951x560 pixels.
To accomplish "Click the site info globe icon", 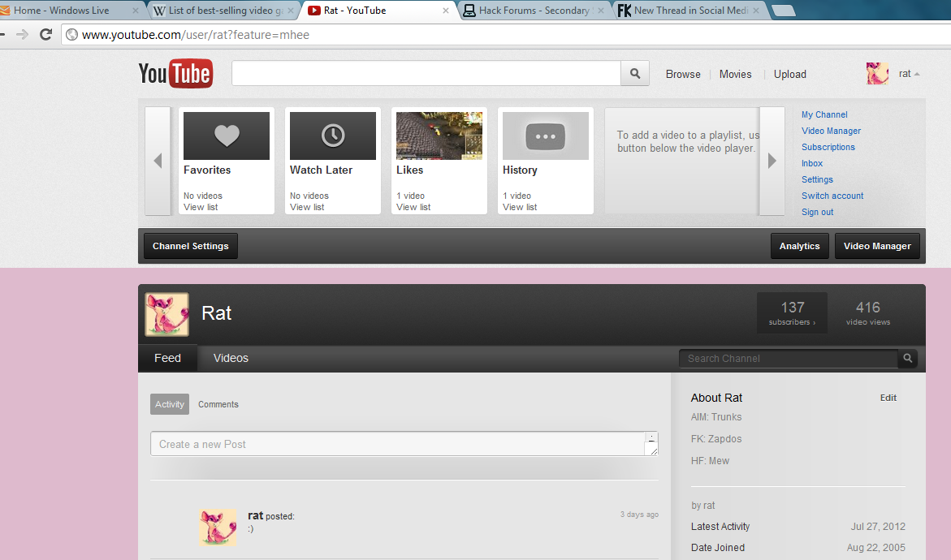I will coord(71,35).
